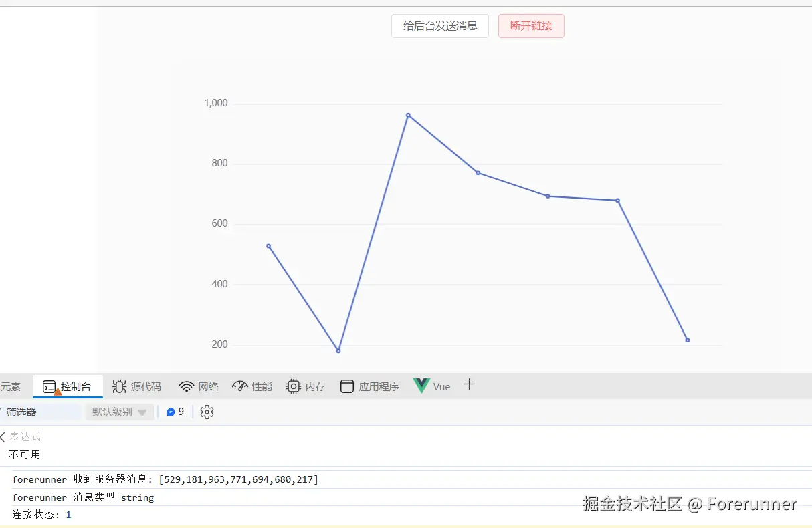Open console settings gear icon
This screenshot has width=812, height=528.
coord(207,412)
